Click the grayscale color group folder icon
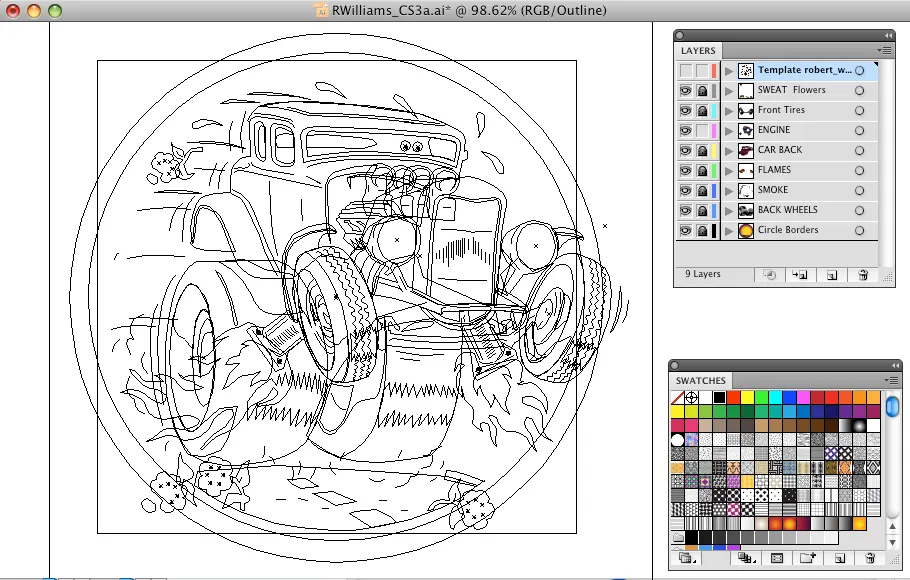The image size is (910, 580). pos(677,538)
